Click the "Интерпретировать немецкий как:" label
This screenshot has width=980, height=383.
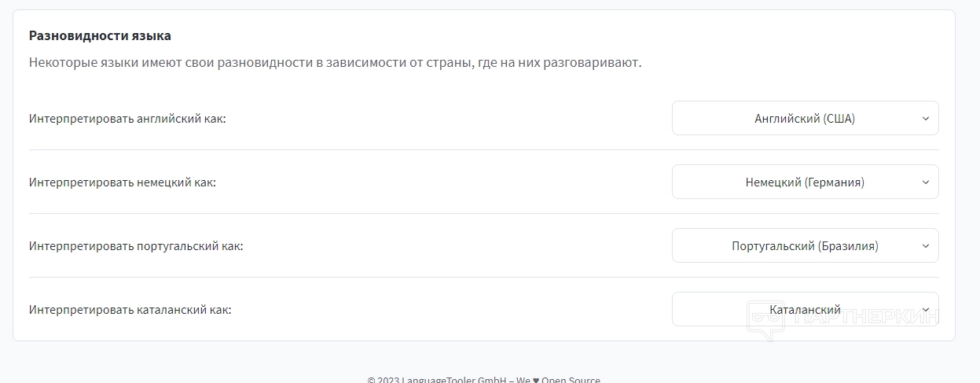pyautogui.click(x=123, y=182)
